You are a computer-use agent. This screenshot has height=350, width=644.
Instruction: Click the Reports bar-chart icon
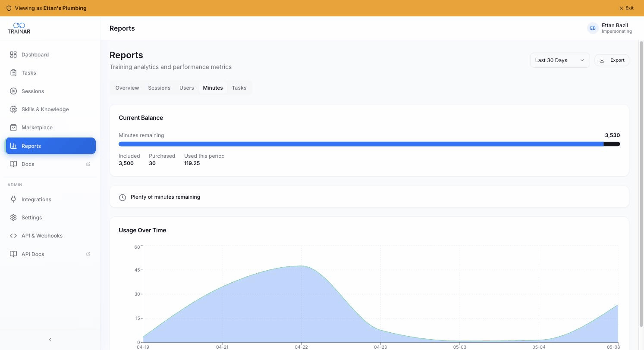[13, 146]
